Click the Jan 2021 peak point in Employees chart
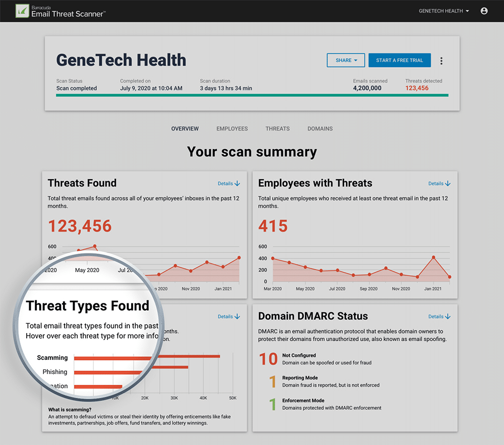Image resolution: width=504 pixels, height=445 pixels. (x=433, y=258)
